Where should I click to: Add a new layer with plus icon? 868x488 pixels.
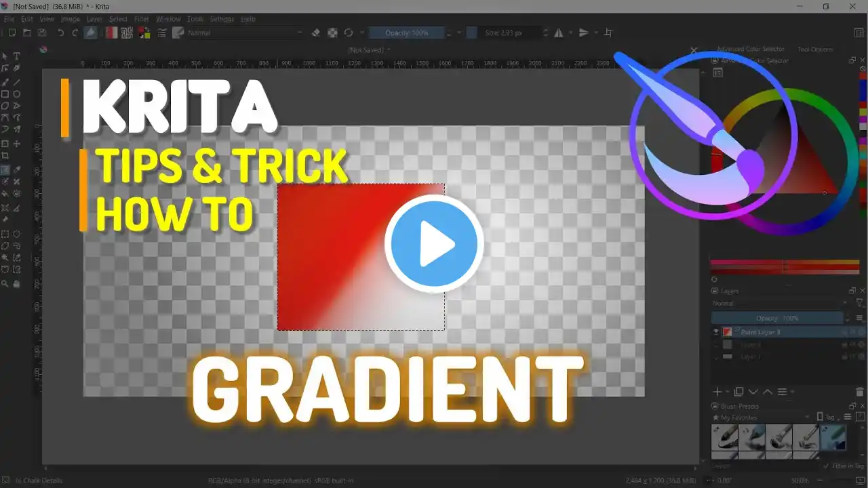(717, 392)
